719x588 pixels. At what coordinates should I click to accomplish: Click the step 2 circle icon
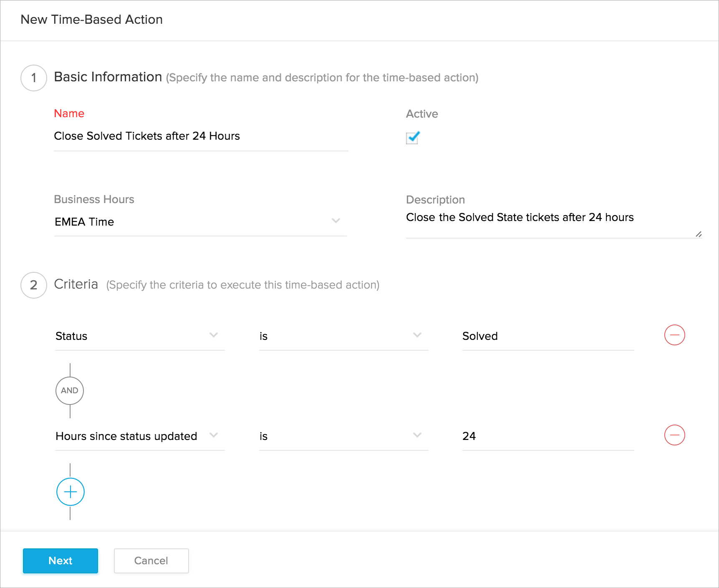pos(34,285)
